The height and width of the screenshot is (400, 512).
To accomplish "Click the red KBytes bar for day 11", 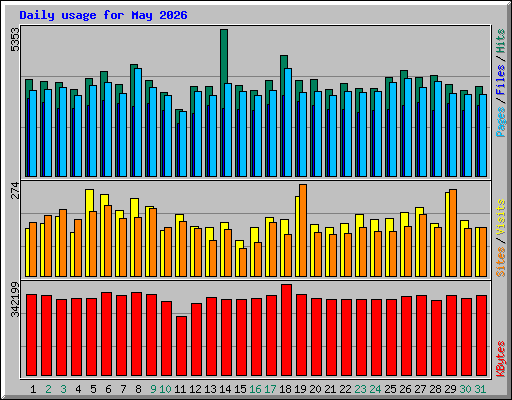I will 181,346.
